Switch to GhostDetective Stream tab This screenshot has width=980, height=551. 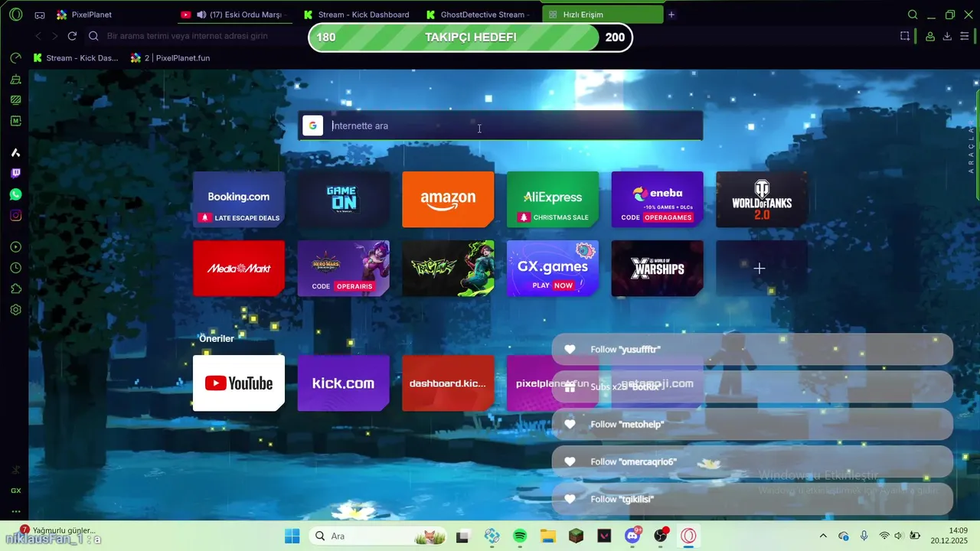480,15
